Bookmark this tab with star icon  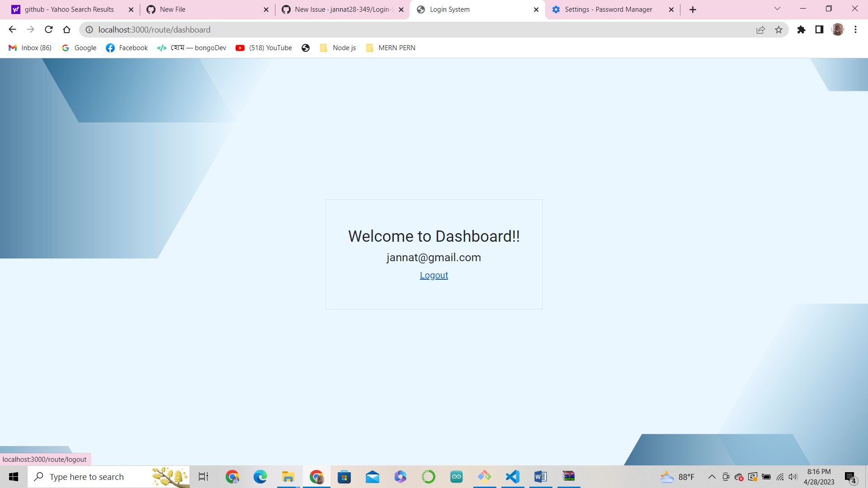point(778,30)
